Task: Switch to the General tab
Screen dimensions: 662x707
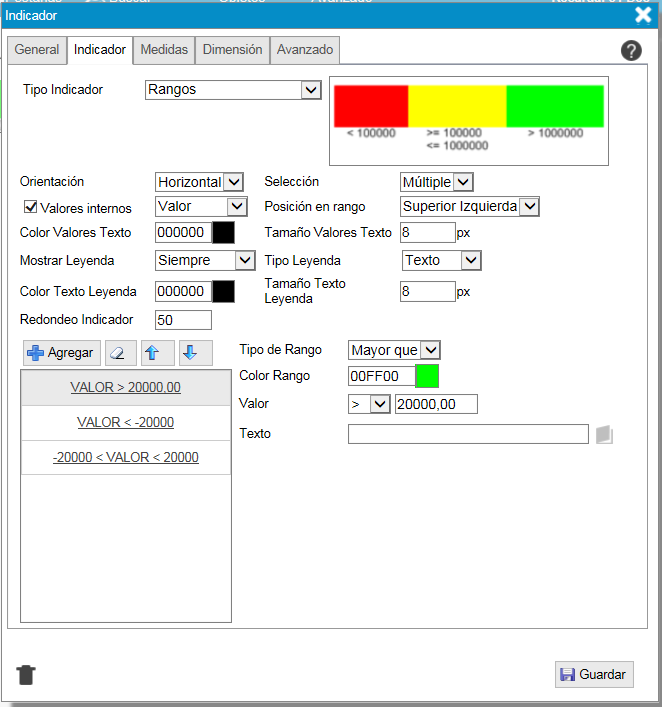Action: tap(37, 50)
